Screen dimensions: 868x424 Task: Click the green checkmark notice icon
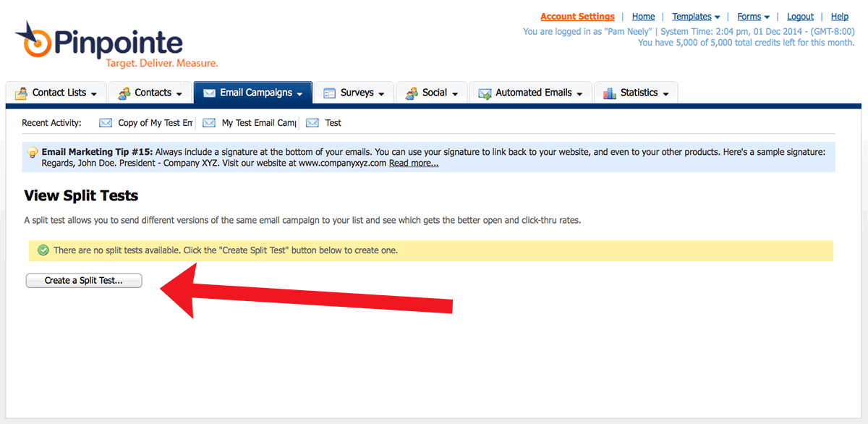pyautogui.click(x=43, y=250)
